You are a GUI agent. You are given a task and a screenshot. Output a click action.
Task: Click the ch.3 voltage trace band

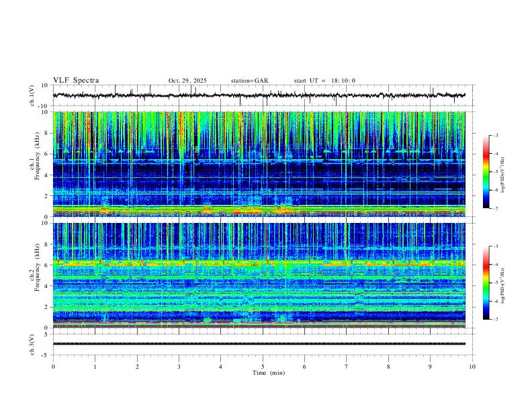click(259, 344)
